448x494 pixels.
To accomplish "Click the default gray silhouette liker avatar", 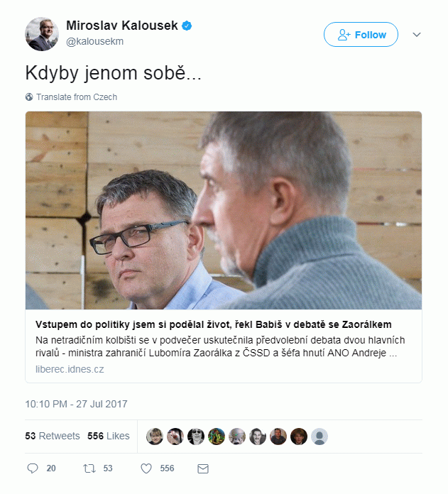I will (x=319, y=437).
